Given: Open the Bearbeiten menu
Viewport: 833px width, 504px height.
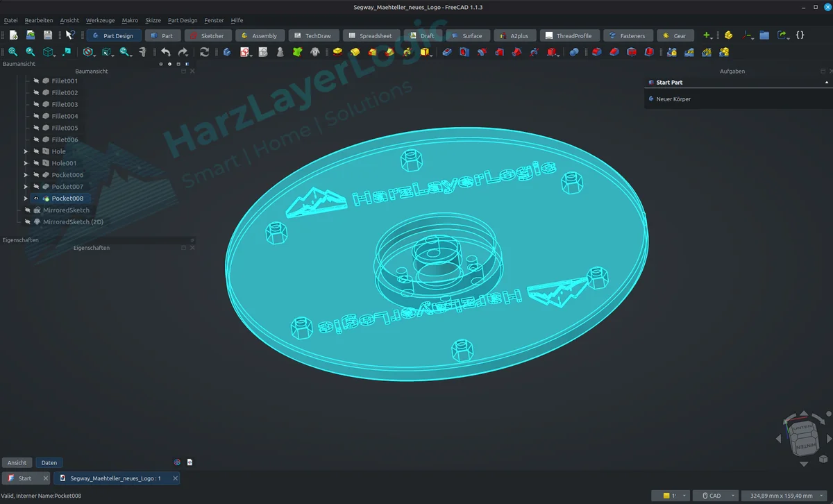Looking at the screenshot, I should tap(39, 21).
